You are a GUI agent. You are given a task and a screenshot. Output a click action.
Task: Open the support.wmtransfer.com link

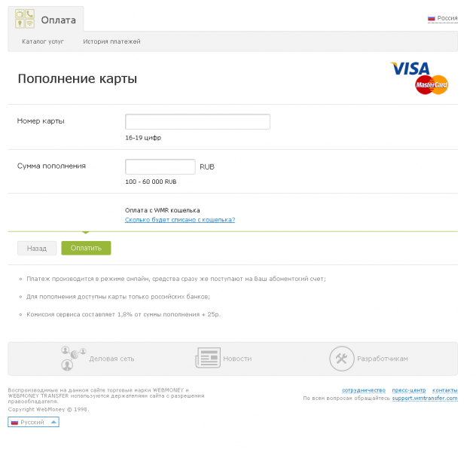(x=425, y=398)
